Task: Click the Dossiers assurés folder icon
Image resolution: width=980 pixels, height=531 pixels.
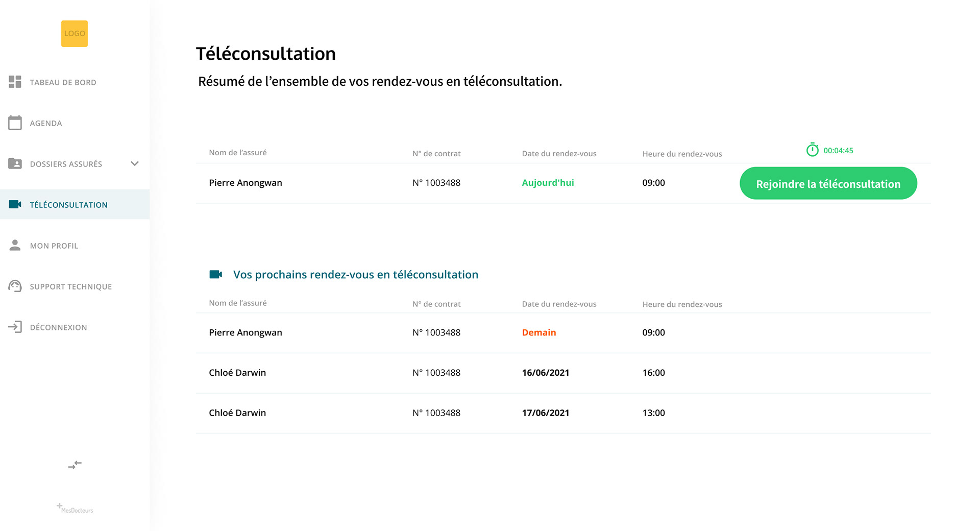Action: (15, 163)
